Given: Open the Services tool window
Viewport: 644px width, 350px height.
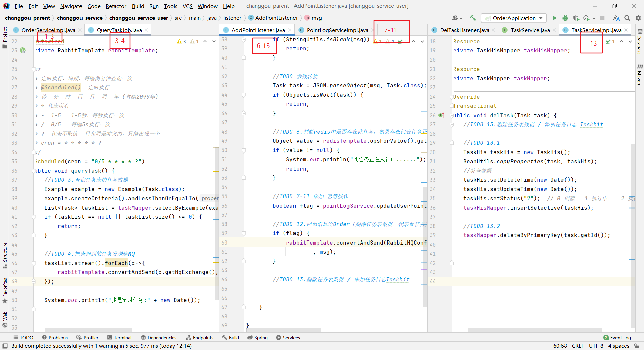Looking at the screenshot, I should (288, 338).
